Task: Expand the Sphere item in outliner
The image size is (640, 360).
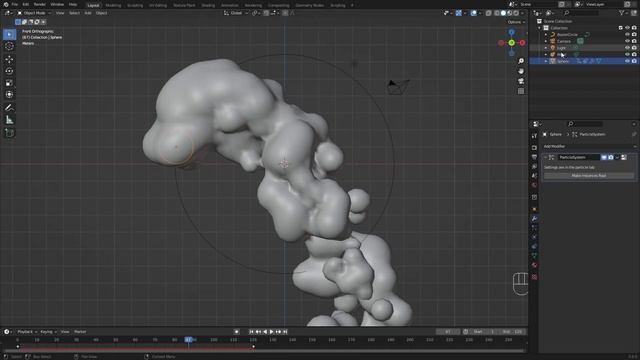Action: 546,61
